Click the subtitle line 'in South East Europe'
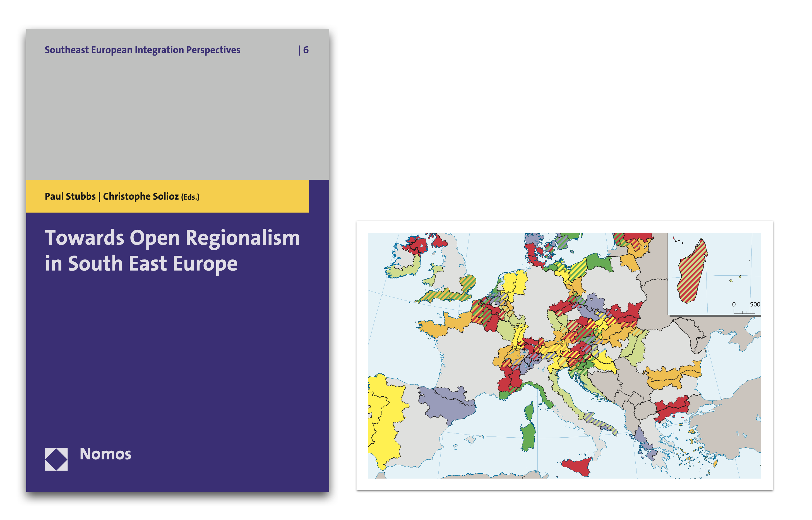 coord(141,263)
